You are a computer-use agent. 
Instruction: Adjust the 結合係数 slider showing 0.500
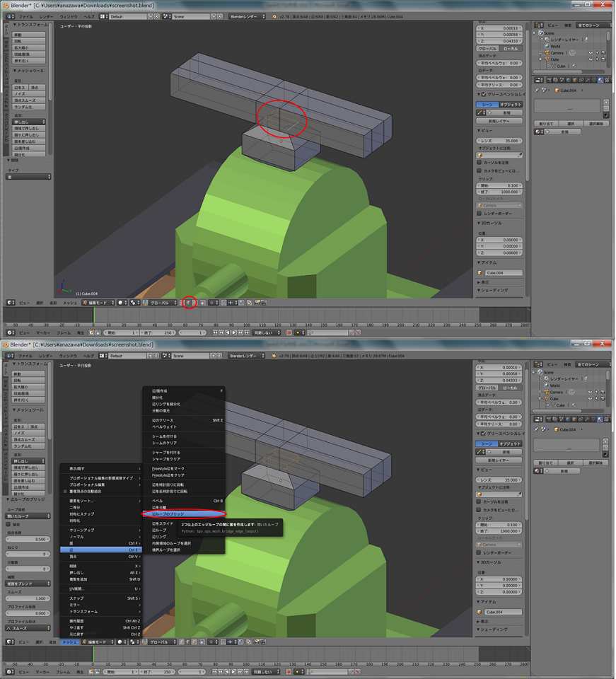(x=28, y=539)
